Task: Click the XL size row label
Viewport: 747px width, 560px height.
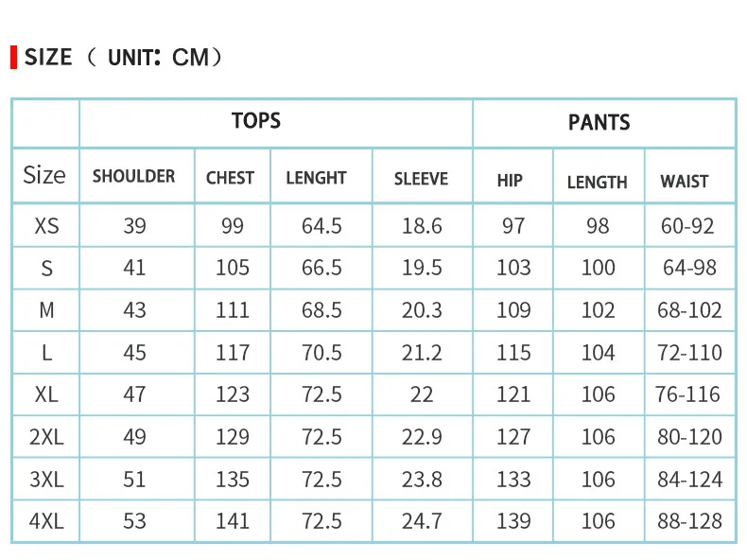Action: [x=46, y=394]
